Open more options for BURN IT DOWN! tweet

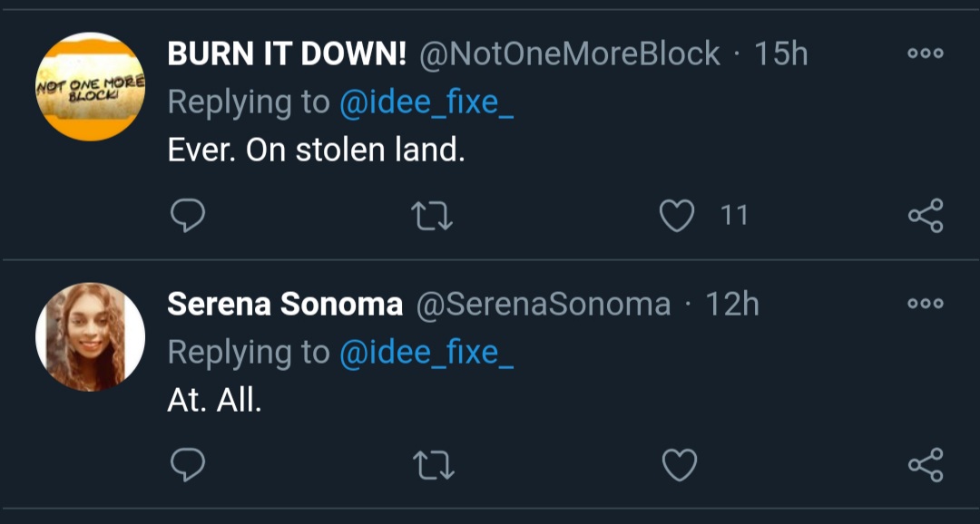(926, 53)
